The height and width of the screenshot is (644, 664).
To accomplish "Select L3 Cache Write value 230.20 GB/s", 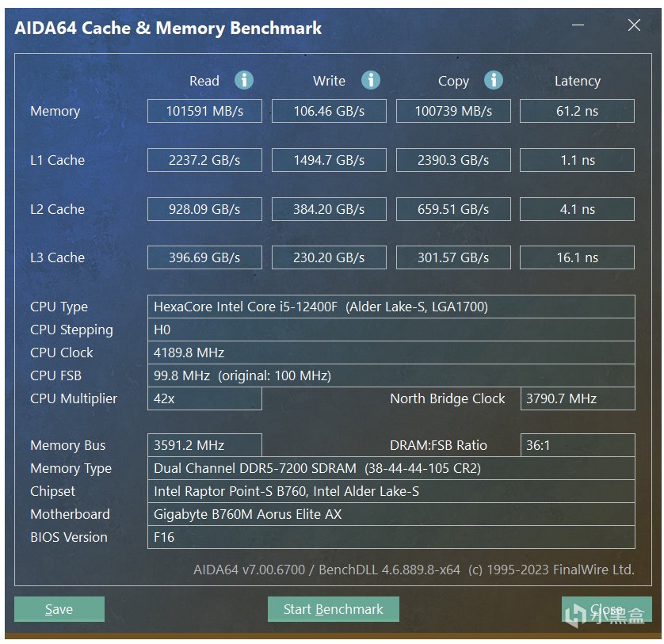I will pyautogui.click(x=329, y=257).
